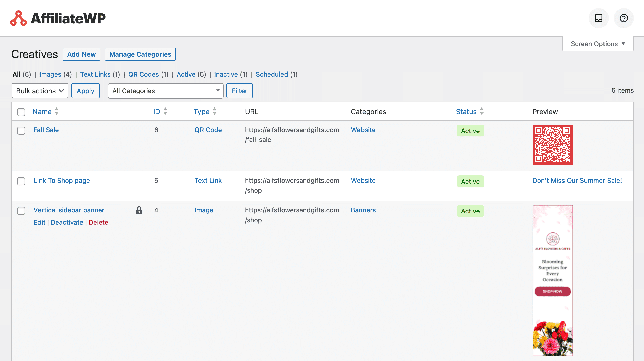Show only Scheduled creatives
This screenshot has height=361, width=644.
[x=272, y=74]
